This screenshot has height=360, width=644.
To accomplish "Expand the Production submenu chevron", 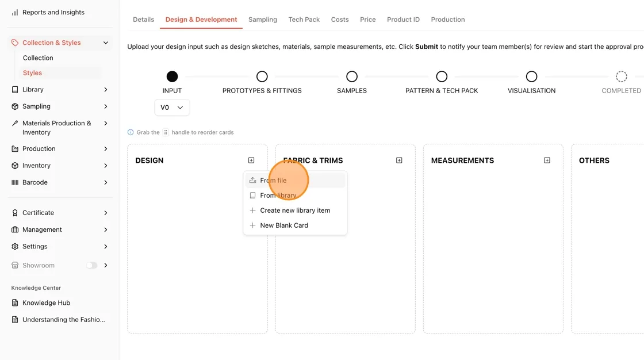I will tap(106, 149).
